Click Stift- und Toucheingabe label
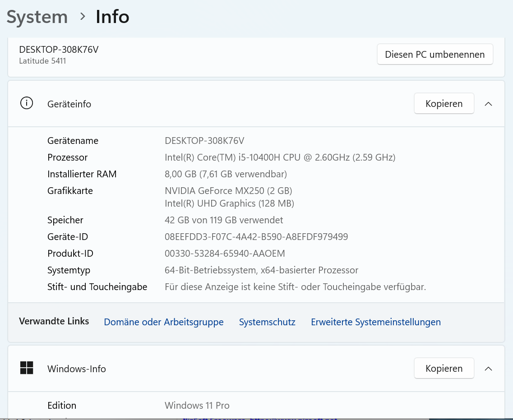This screenshot has height=420, width=513. click(x=97, y=287)
